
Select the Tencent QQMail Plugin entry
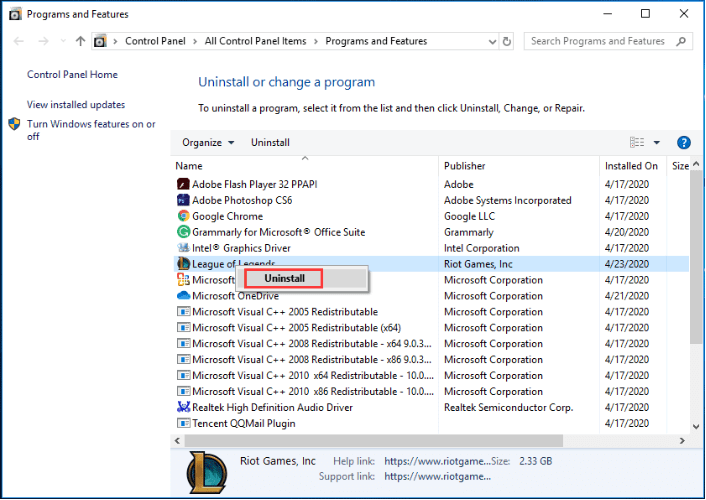244,423
